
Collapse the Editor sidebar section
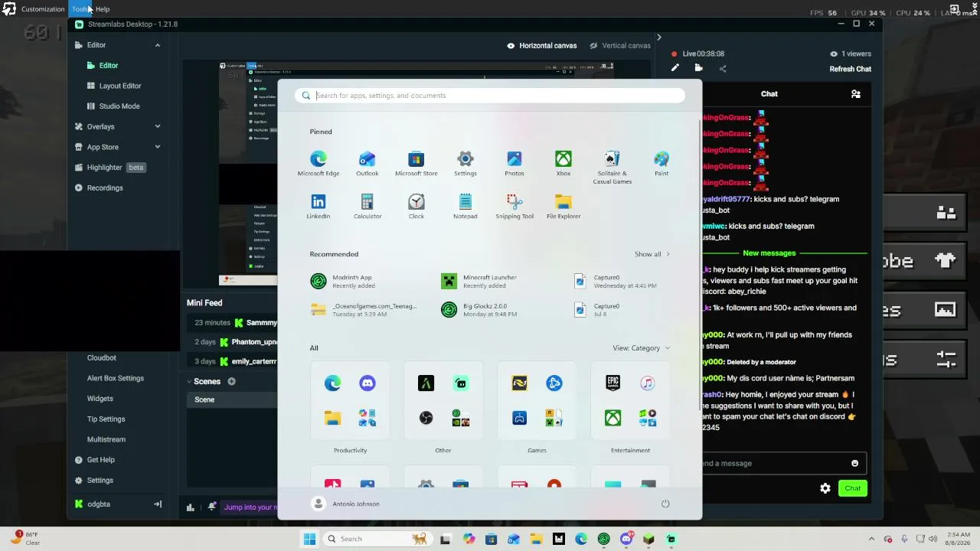tap(158, 45)
